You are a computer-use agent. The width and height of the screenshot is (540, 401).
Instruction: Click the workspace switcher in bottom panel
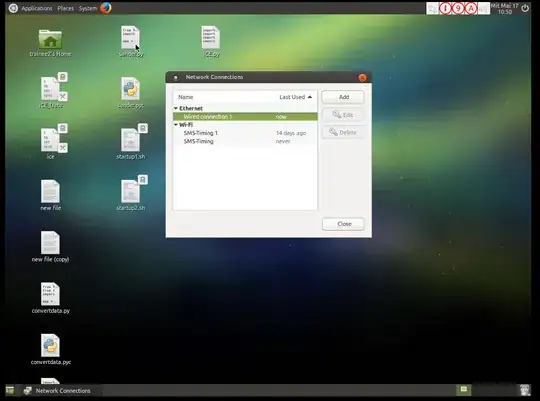point(464,390)
